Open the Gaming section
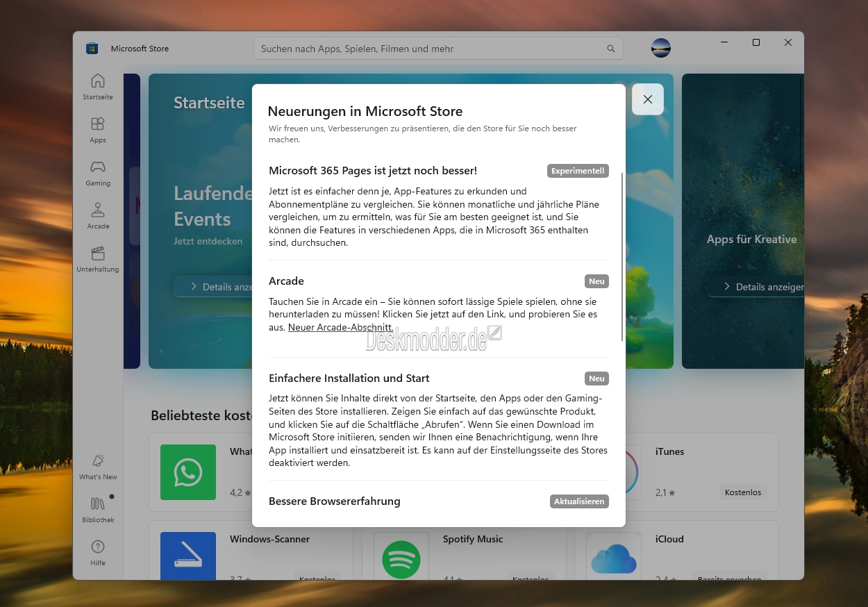 tap(98, 173)
